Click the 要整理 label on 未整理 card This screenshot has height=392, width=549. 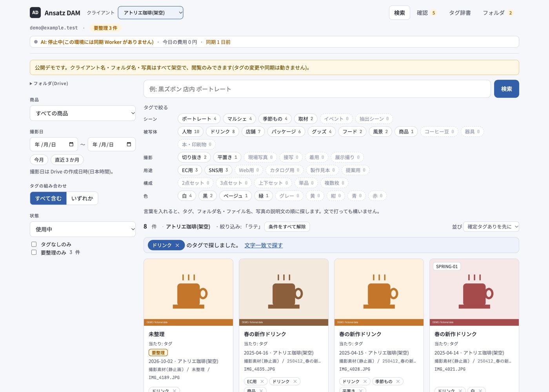[x=158, y=353]
